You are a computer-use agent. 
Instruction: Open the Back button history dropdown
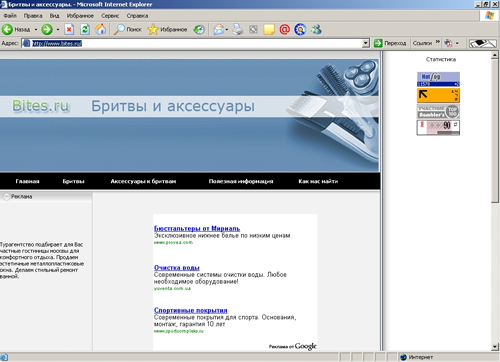tap(36, 30)
